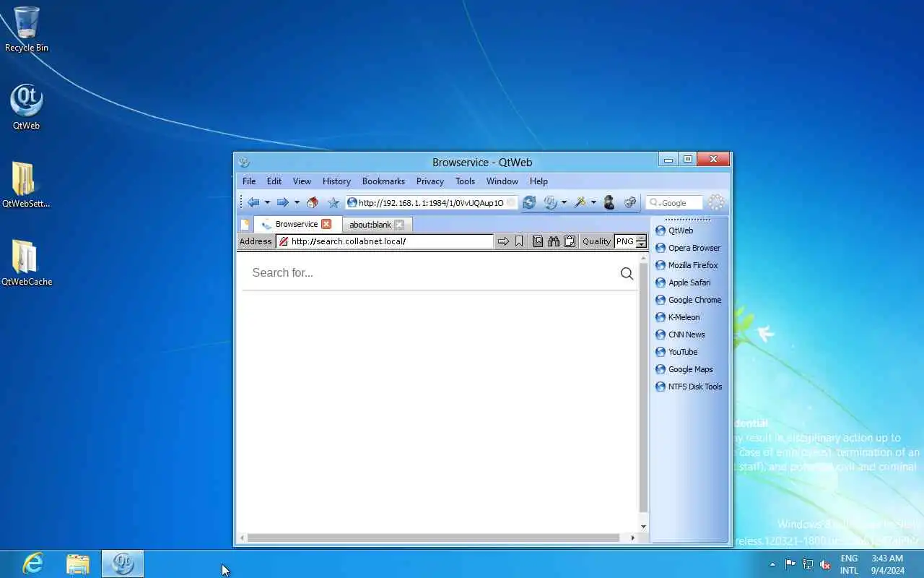Open the QtWeb bookmark link
Screen dimensions: 924x578
pos(681,230)
